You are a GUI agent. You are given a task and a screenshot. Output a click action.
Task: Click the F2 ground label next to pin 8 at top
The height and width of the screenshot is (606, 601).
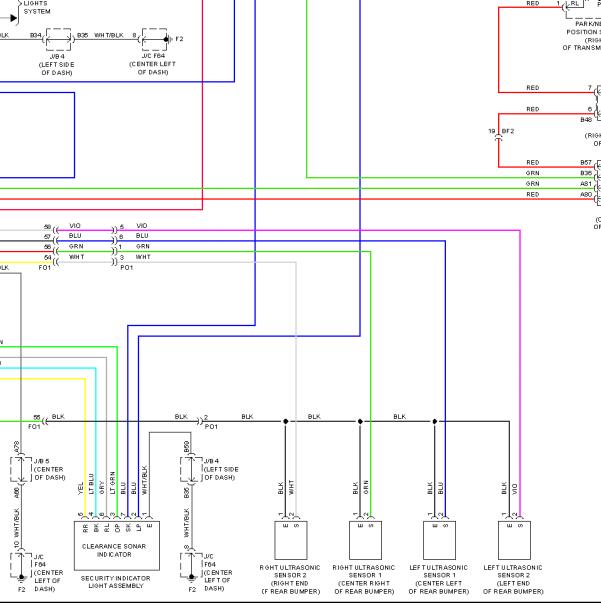click(x=179, y=39)
